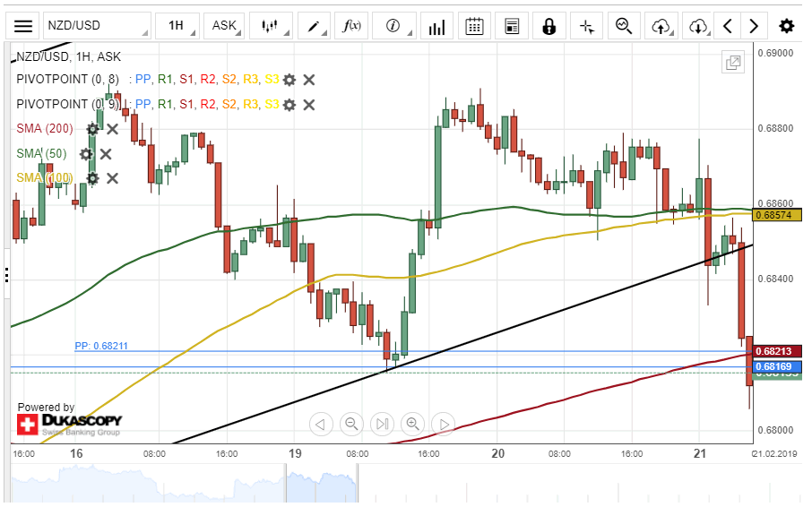The image size is (812, 507).
Task: Click the cloud download icon
Action: tap(698, 25)
